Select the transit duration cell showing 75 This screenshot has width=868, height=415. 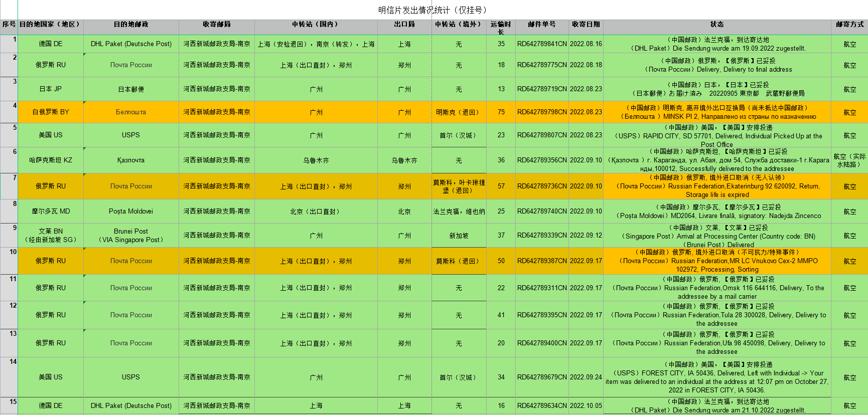pos(501,112)
